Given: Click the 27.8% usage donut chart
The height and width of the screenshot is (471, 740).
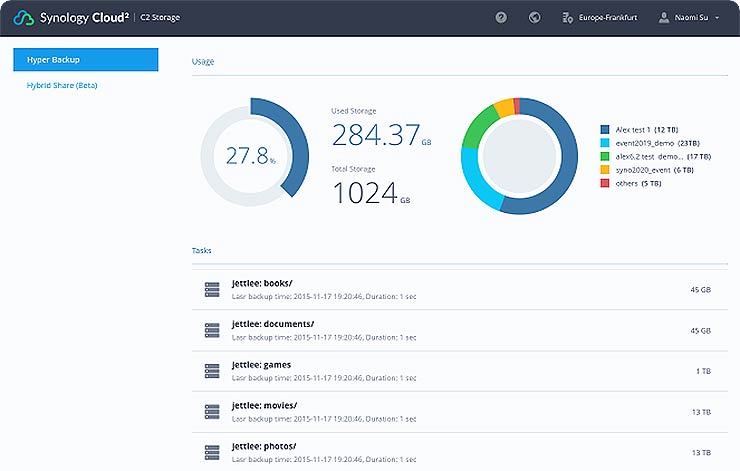Looking at the screenshot, I should [251, 155].
